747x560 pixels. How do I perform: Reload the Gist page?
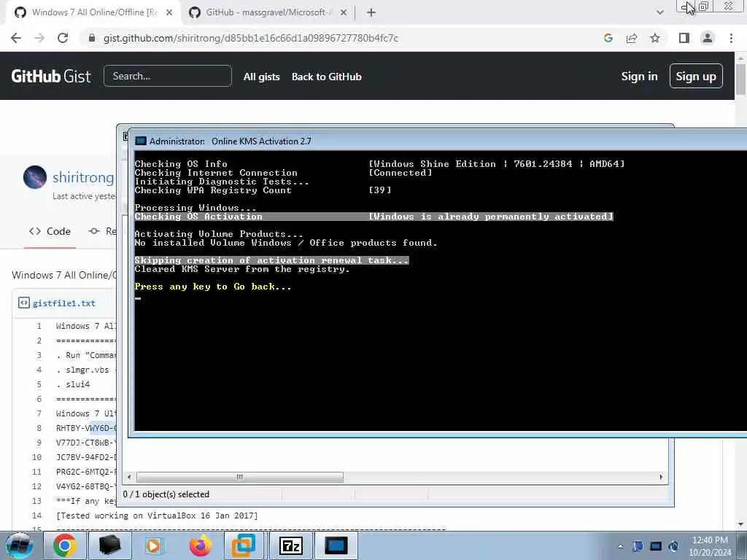pyautogui.click(x=63, y=38)
